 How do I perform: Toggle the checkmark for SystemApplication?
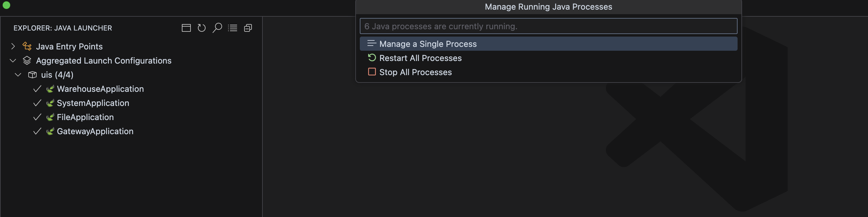[x=37, y=103]
